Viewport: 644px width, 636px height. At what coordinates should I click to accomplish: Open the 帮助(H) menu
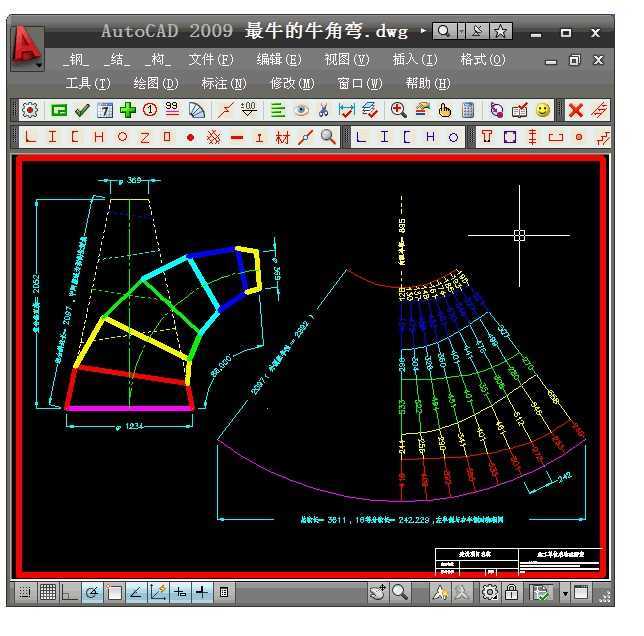click(428, 84)
